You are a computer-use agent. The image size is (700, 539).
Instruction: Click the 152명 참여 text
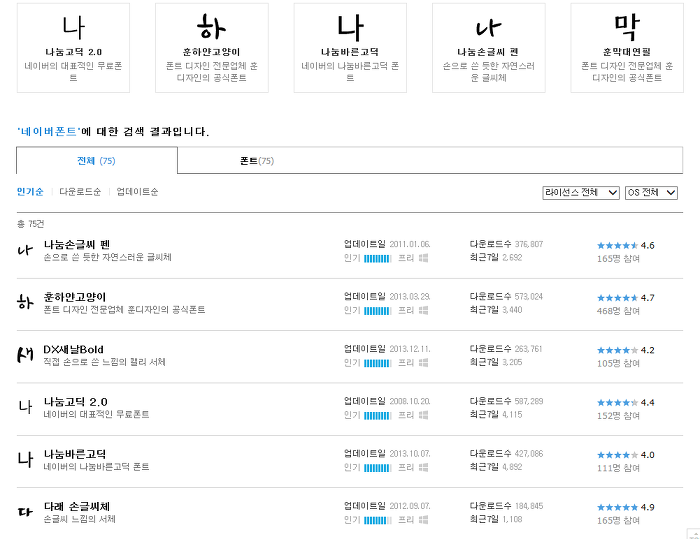(x=618, y=415)
